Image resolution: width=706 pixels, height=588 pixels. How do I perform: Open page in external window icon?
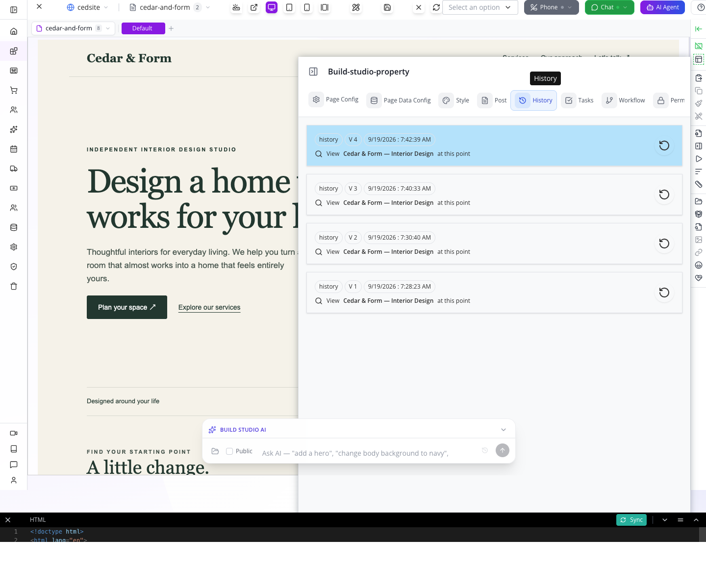tap(254, 7)
